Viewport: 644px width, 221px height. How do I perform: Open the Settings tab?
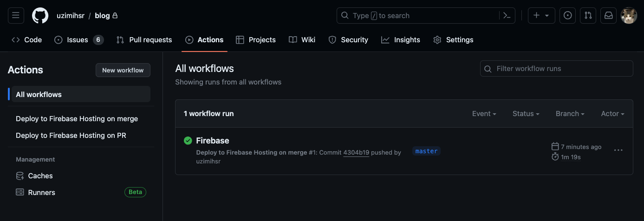pyautogui.click(x=453, y=40)
